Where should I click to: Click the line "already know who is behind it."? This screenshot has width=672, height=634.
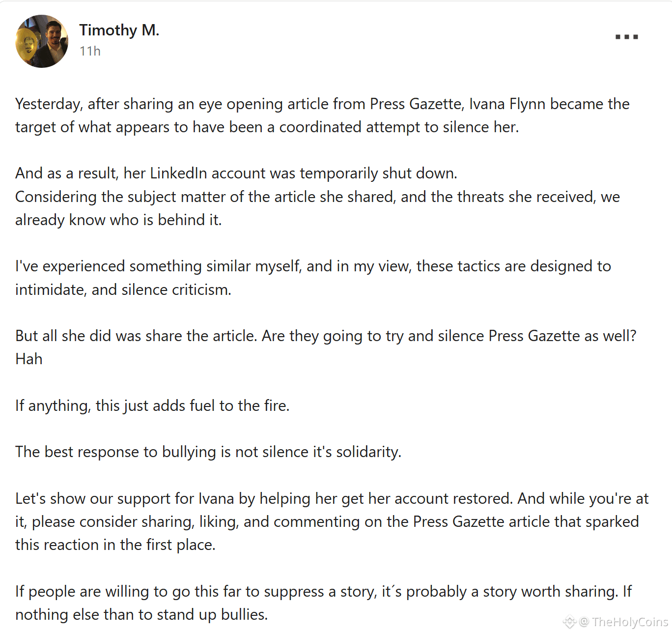(118, 220)
